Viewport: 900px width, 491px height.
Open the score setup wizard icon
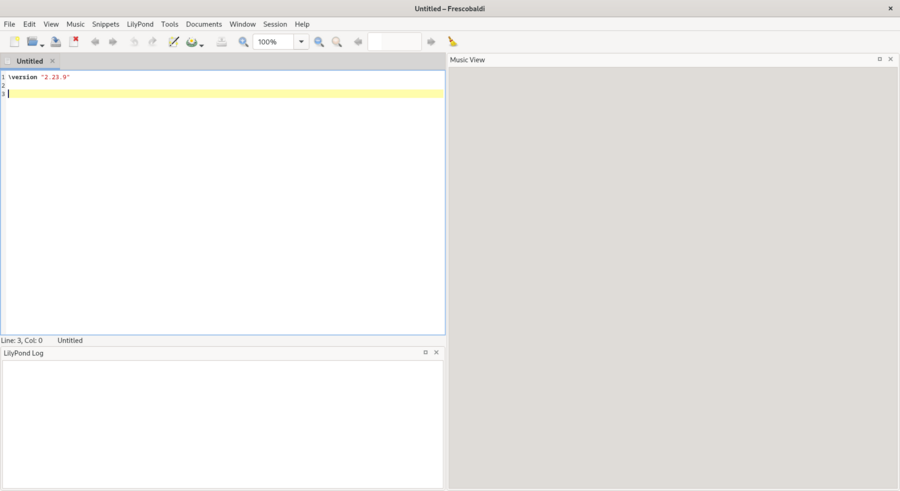pos(174,42)
